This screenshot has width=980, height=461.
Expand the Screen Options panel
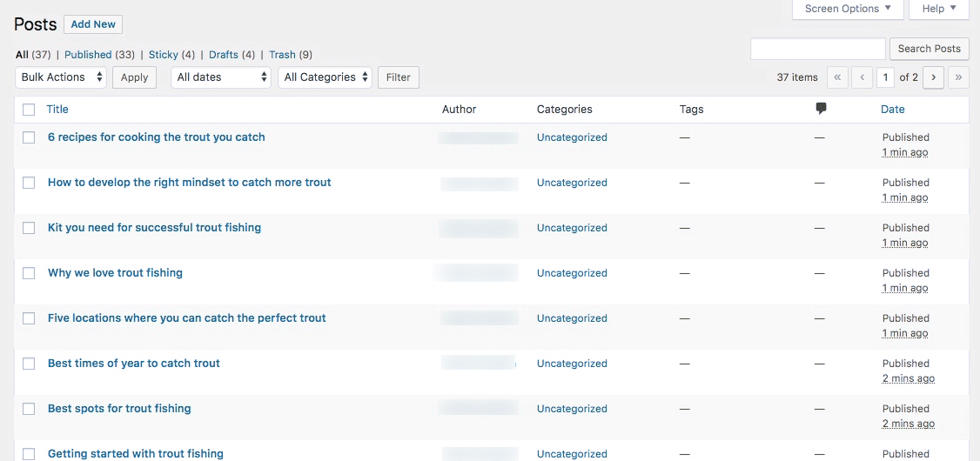click(x=847, y=9)
